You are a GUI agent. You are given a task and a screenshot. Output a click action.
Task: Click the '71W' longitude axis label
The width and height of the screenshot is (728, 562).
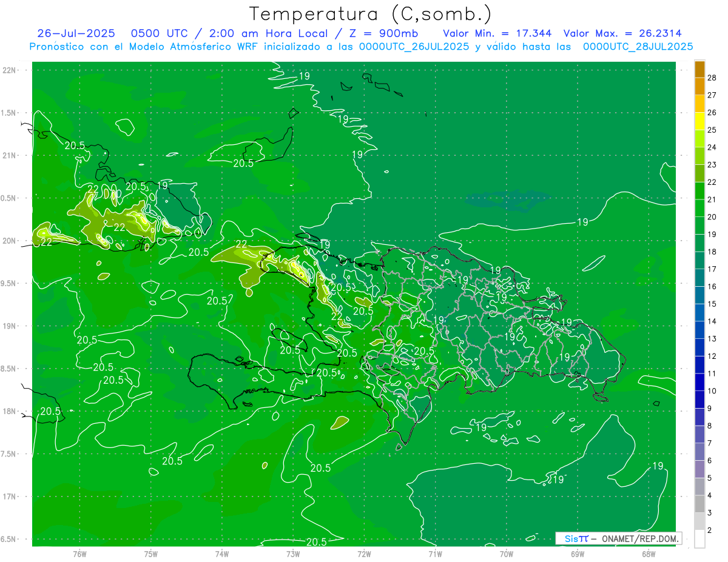point(435,554)
